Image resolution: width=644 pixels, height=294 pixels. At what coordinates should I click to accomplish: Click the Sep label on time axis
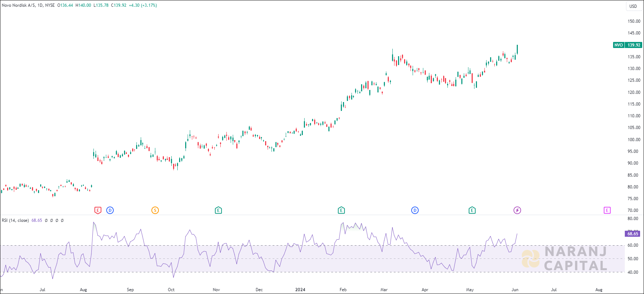130,290
